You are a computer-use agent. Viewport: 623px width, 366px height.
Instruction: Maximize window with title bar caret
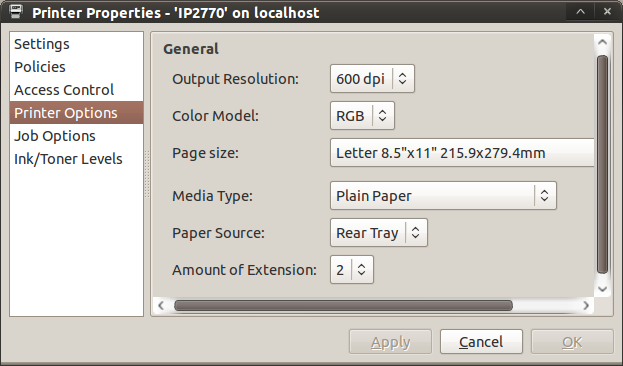point(580,12)
